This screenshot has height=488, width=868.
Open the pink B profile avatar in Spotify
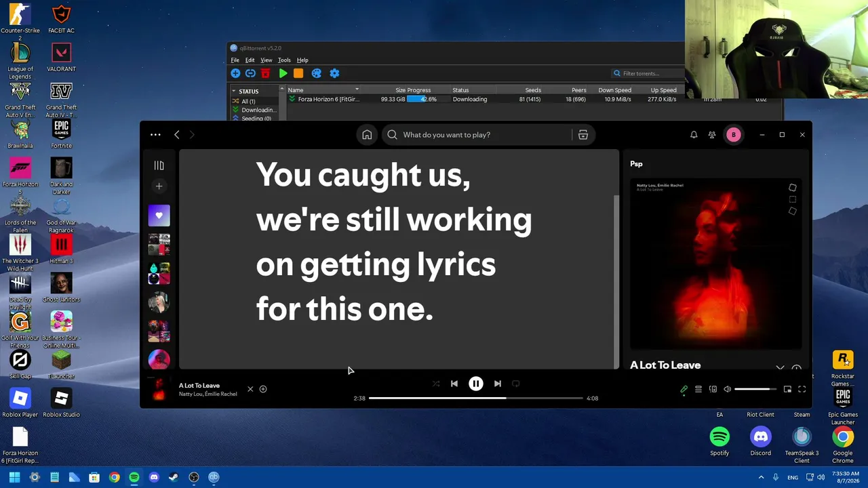[x=733, y=135]
